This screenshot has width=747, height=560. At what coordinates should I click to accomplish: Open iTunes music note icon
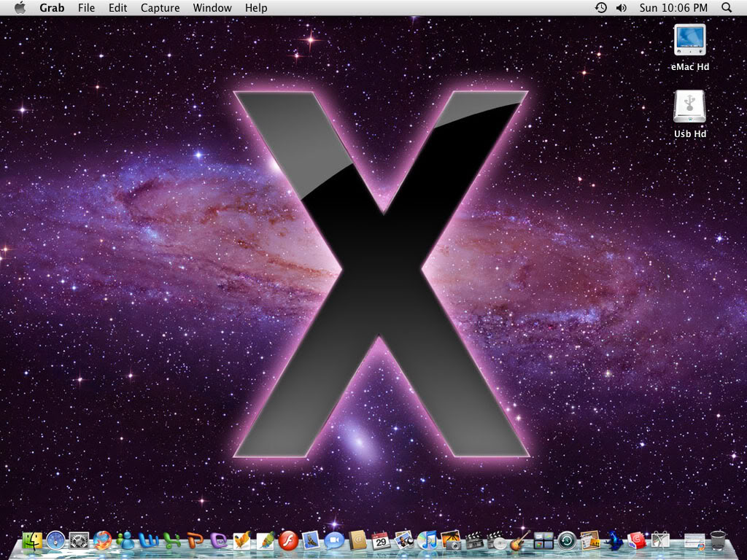427,541
